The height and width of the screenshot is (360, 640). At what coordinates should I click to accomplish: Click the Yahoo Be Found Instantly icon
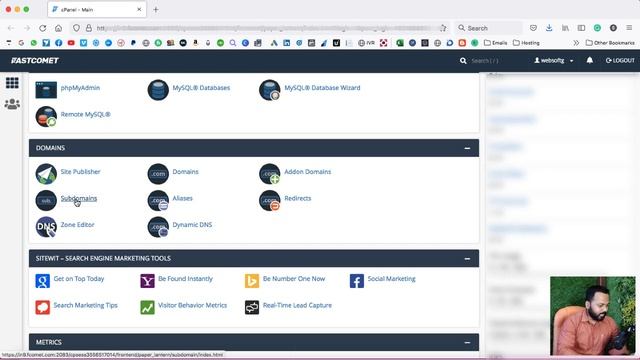pyautogui.click(x=147, y=281)
